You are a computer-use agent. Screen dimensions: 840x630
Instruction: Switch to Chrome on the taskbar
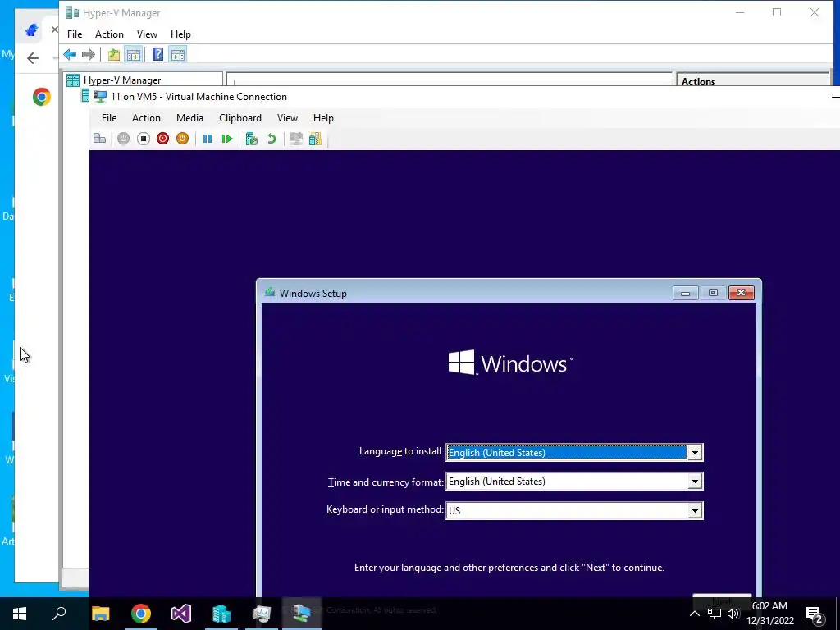pyautogui.click(x=141, y=614)
